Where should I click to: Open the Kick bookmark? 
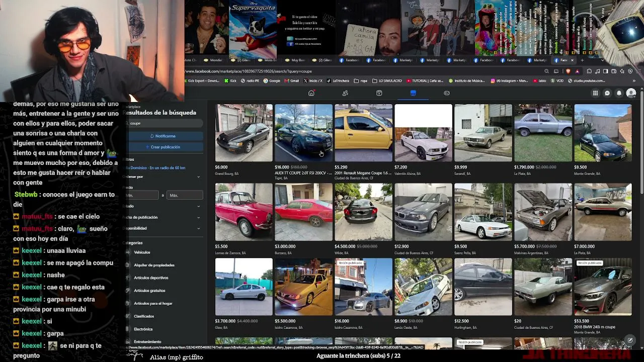click(x=230, y=80)
